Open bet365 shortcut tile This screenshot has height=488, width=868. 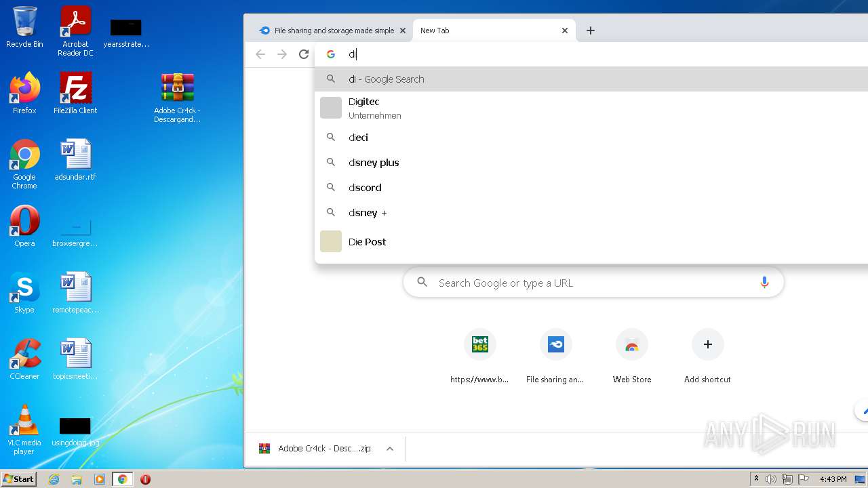tap(480, 357)
